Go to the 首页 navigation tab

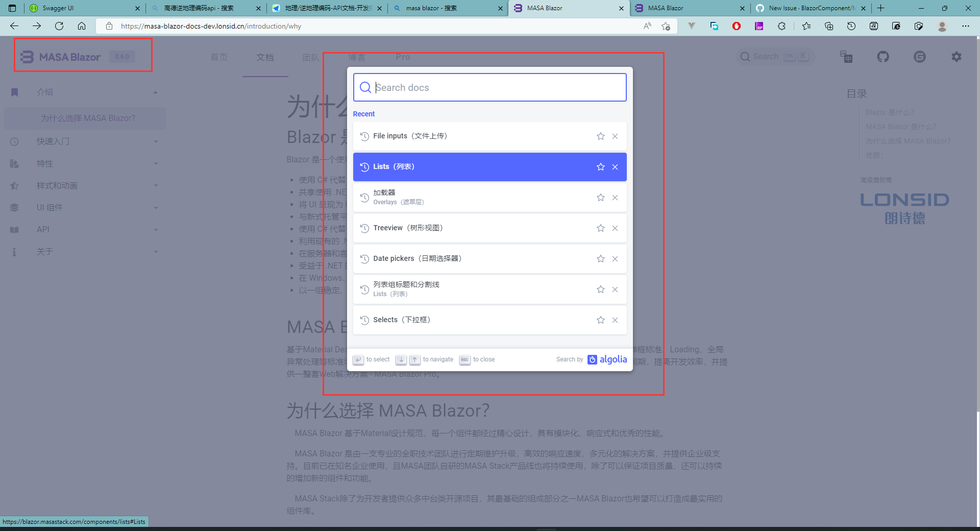click(x=219, y=57)
